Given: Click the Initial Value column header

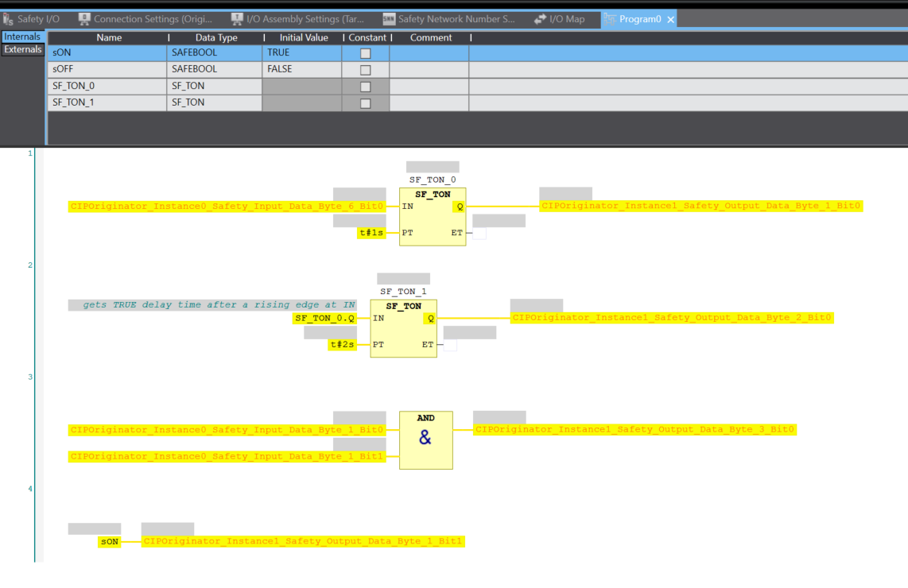Looking at the screenshot, I should tap(304, 37).
